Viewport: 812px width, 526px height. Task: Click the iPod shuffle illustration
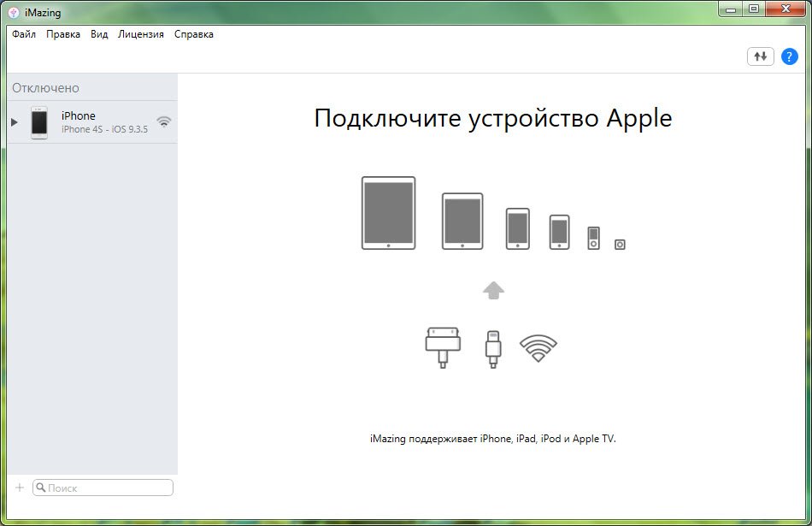tap(620, 244)
